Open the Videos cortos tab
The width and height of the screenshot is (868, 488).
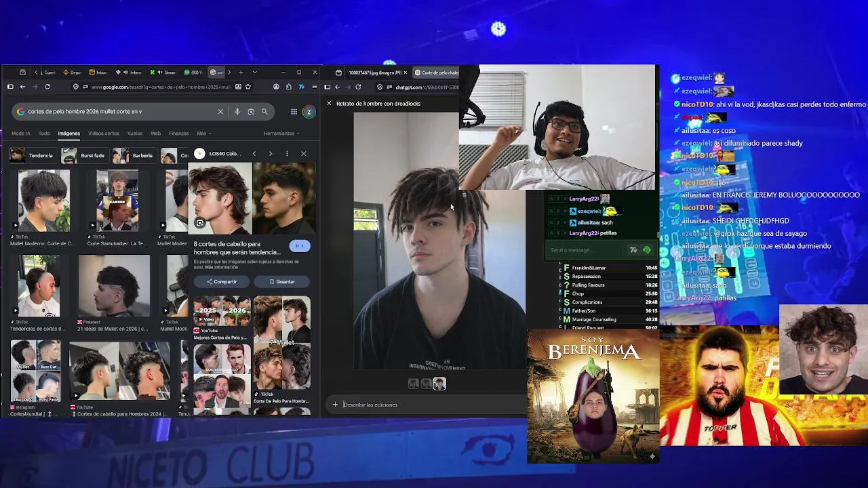coord(103,134)
